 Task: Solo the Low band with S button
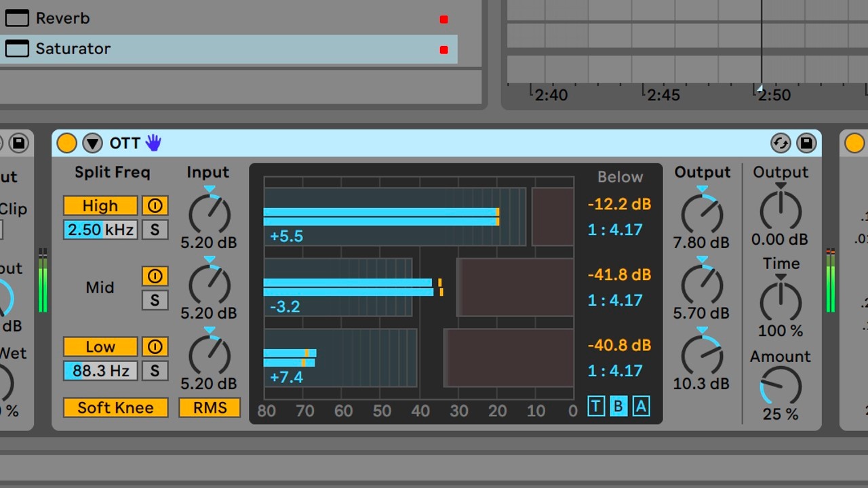155,371
